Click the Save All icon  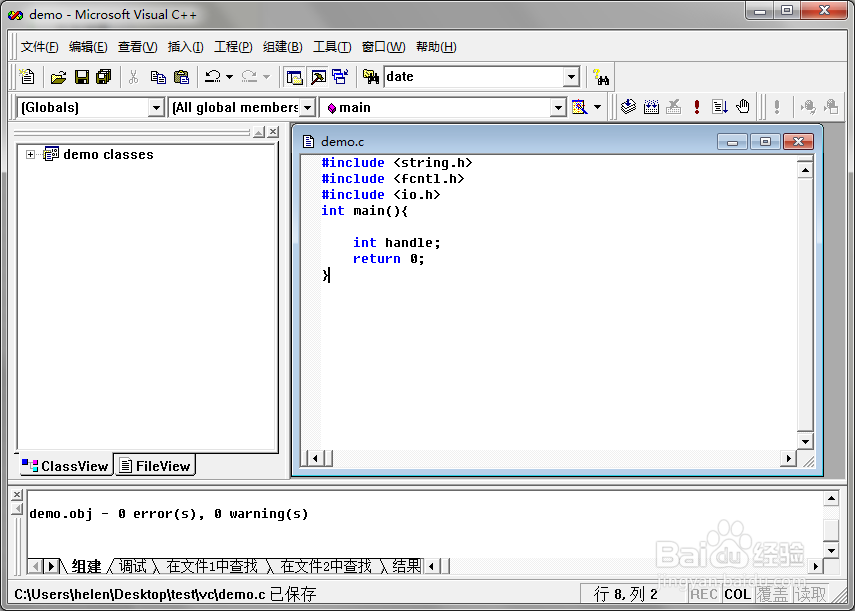104,77
